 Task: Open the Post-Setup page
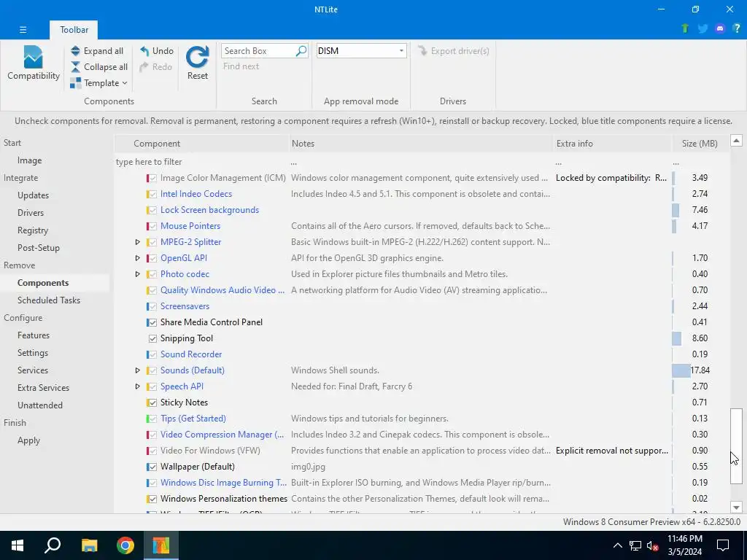point(38,248)
